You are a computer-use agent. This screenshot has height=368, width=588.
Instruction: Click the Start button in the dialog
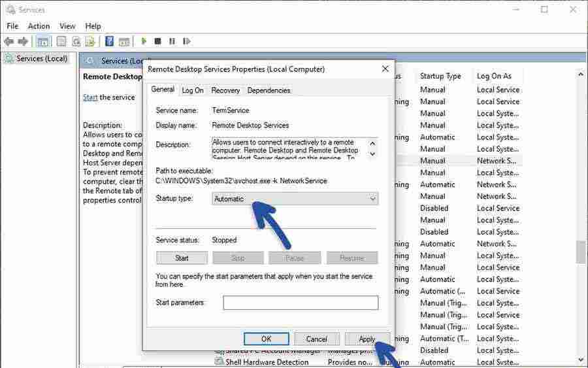pyautogui.click(x=182, y=258)
